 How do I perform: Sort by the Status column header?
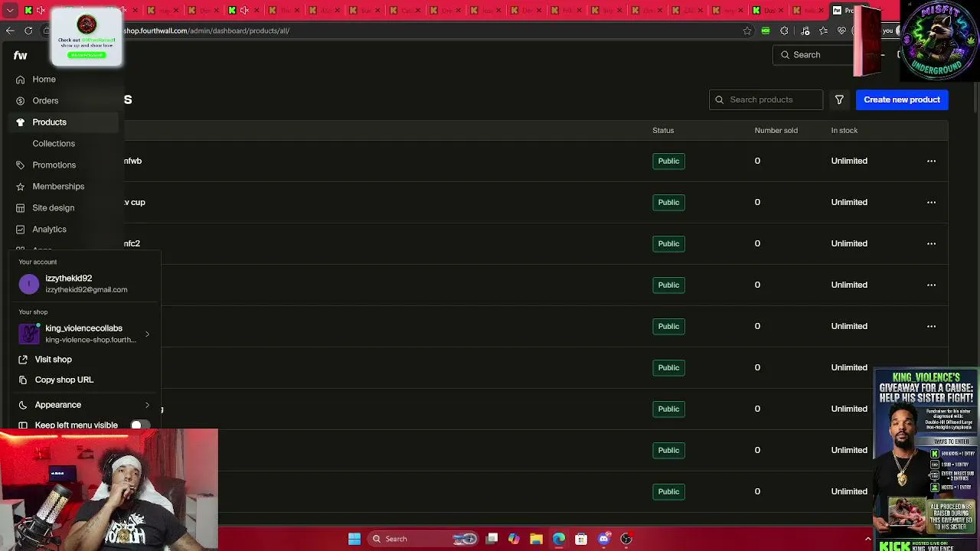pyautogui.click(x=663, y=130)
